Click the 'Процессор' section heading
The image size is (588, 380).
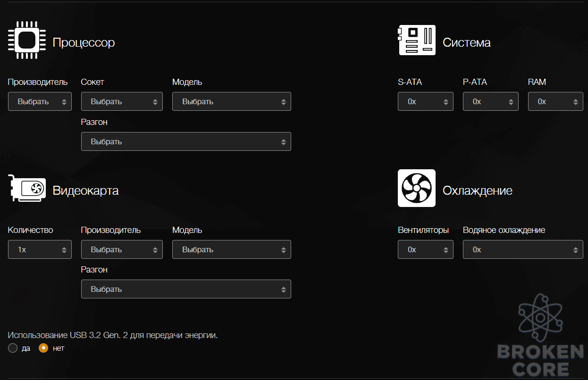[84, 42]
